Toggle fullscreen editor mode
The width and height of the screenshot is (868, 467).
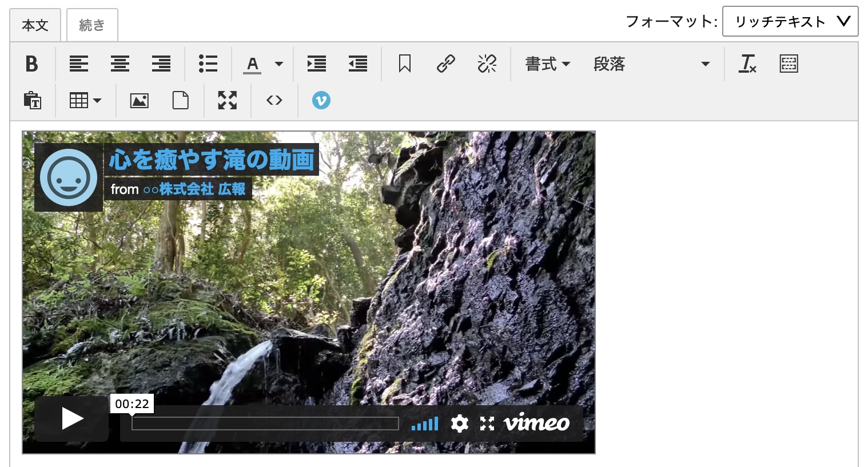[228, 100]
